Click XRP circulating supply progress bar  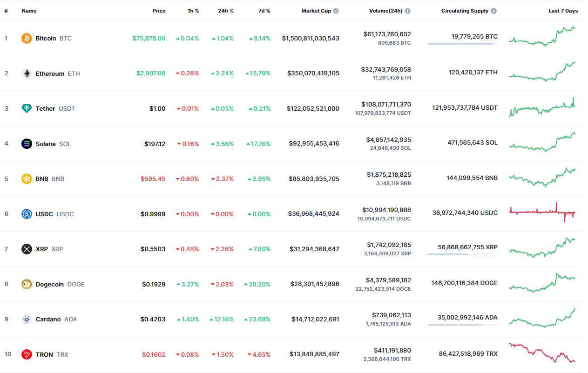[462, 254]
